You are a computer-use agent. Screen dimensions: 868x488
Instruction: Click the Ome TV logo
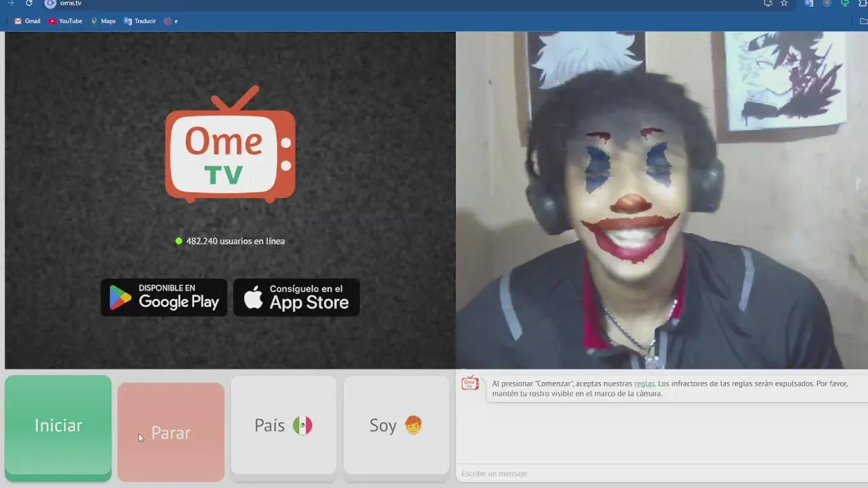(230, 144)
